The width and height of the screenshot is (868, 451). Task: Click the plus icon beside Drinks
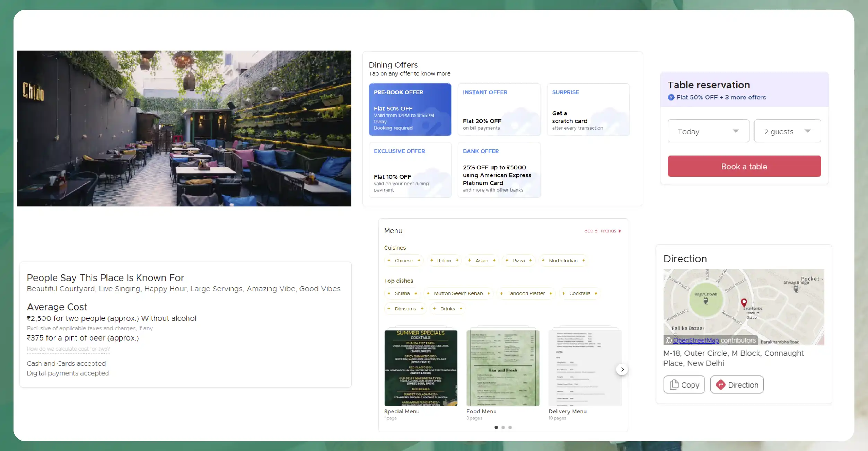(x=461, y=309)
